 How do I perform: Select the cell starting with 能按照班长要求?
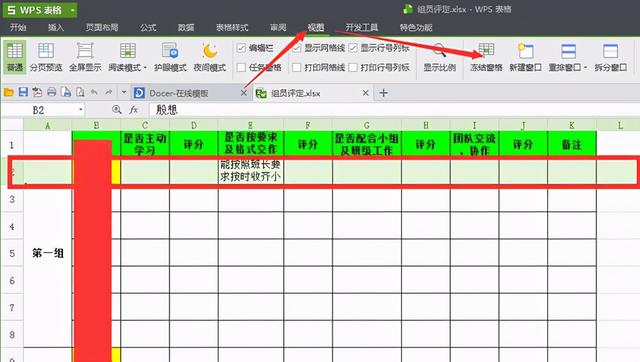point(251,171)
